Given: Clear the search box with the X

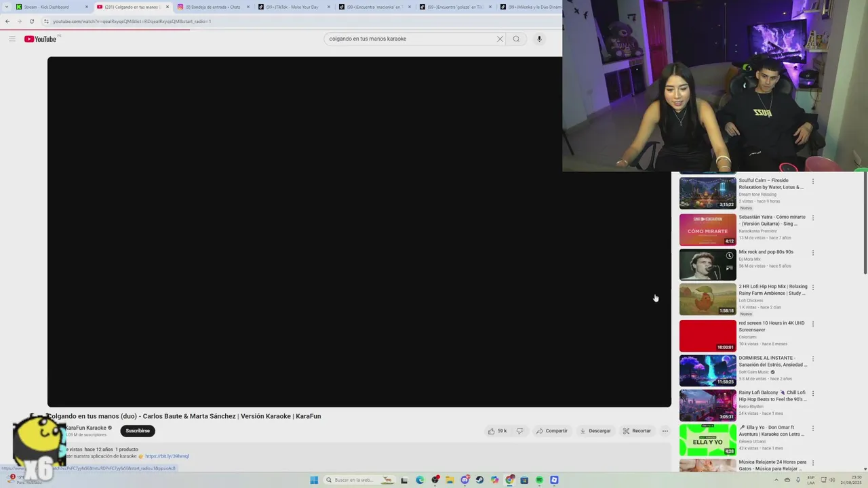Looking at the screenshot, I should pos(500,39).
